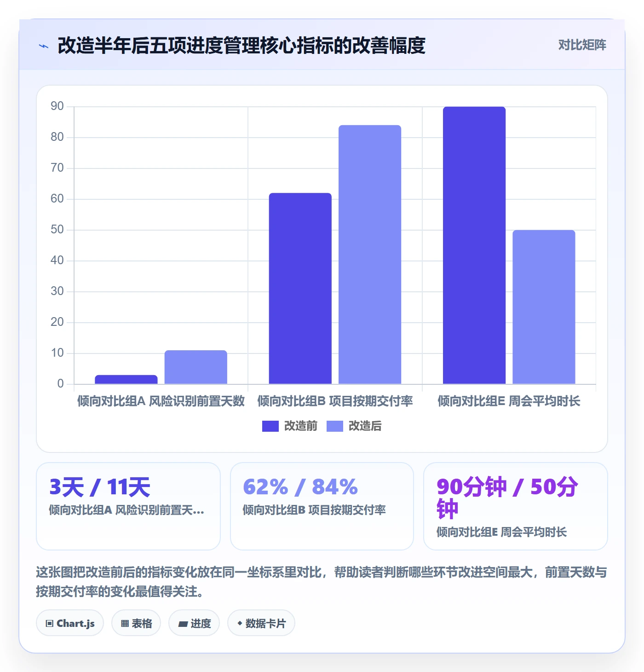Screen dimensions: 644x672
Task: Click the card caption 倾向对比组E 周会平均时长
Action: (501, 533)
